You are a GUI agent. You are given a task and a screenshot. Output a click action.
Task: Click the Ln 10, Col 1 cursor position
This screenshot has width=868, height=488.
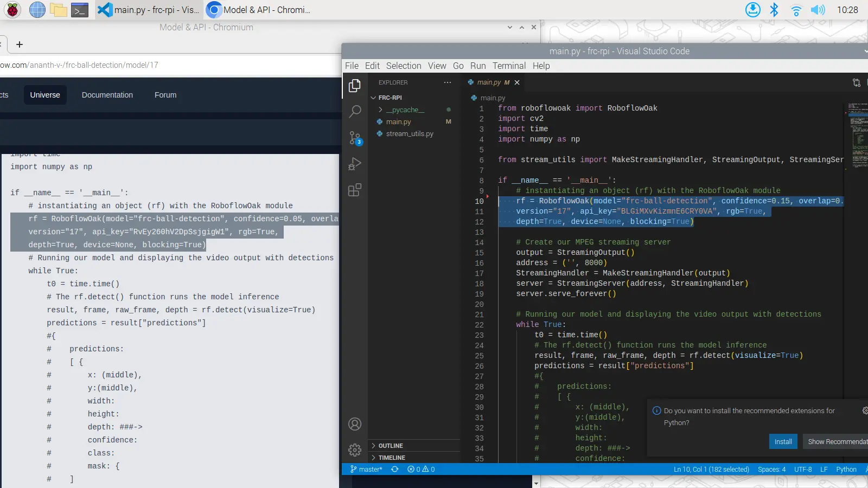(711, 470)
